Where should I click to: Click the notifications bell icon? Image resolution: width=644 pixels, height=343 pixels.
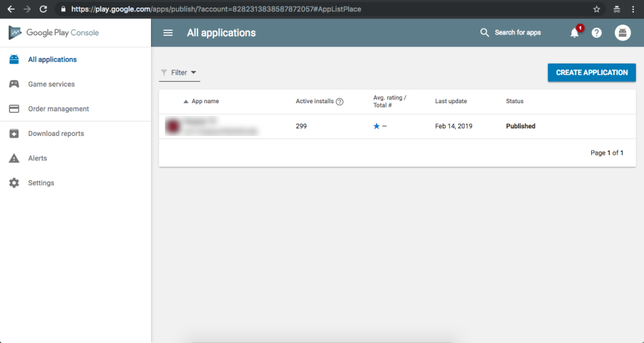point(574,33)
